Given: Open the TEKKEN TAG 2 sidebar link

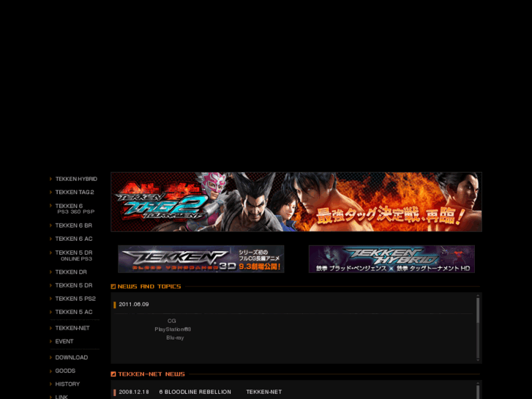Looking at the screenshot, I should click(x=75, y=193).
